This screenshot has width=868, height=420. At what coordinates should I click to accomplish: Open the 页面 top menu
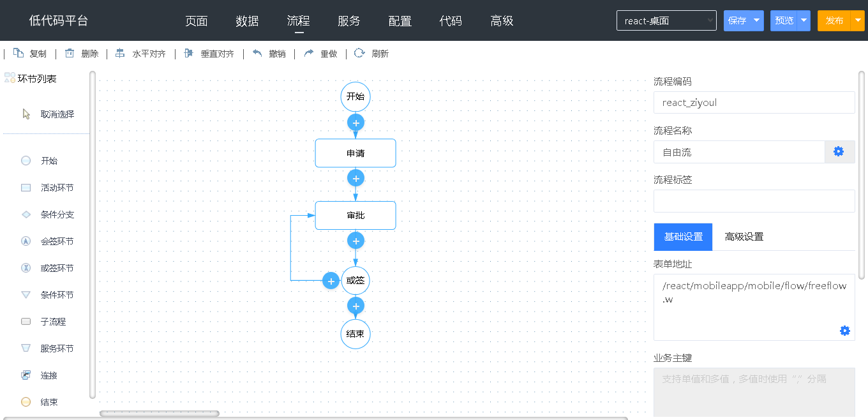[x=197, y=20]
